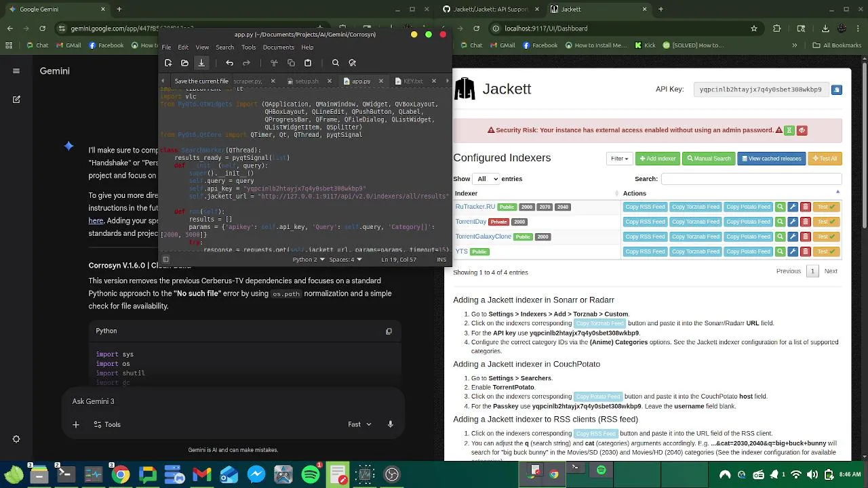Undo the last editor action
The height and width of the screenshot is (488, 868).
[229, 63]
